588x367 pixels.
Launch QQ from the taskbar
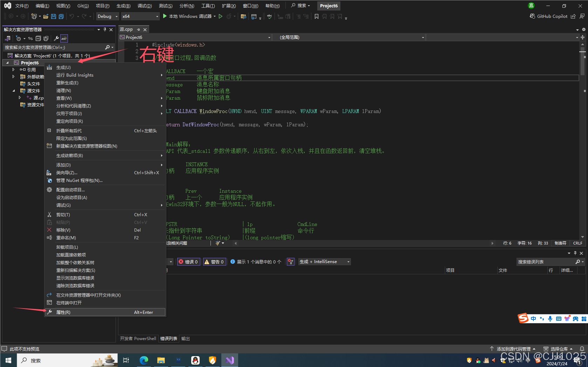pos(195,360)
